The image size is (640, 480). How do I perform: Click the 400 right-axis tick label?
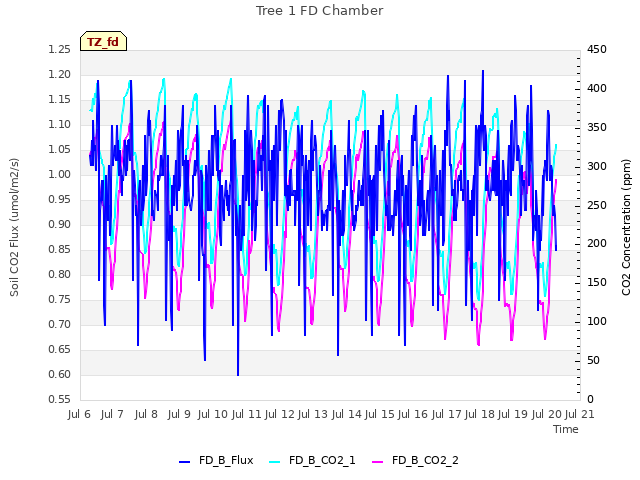click(597, 89)
